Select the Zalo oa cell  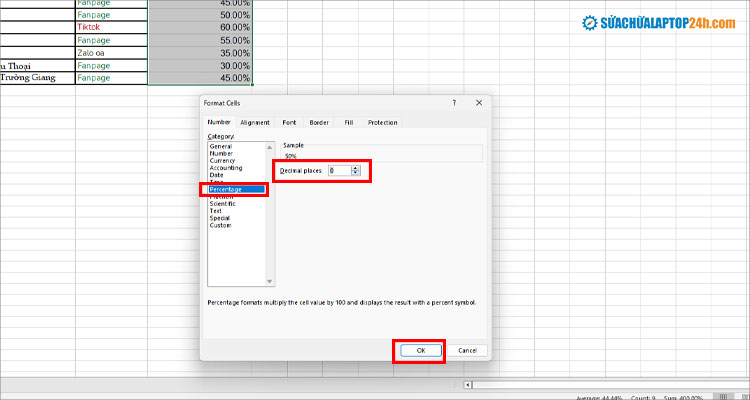point(111,53)
